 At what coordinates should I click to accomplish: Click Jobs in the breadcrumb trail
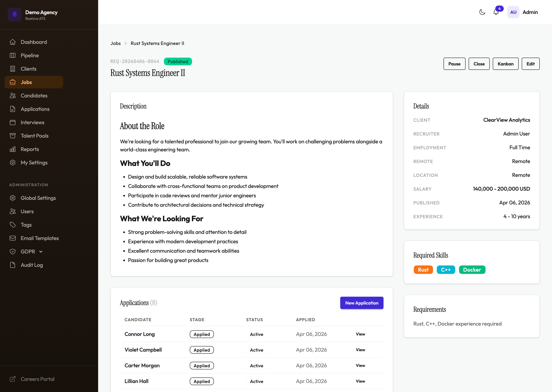[116, 43]
